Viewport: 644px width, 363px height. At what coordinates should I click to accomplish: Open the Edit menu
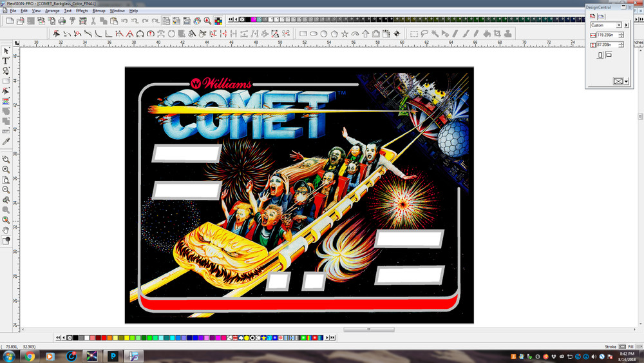(24, 11)
